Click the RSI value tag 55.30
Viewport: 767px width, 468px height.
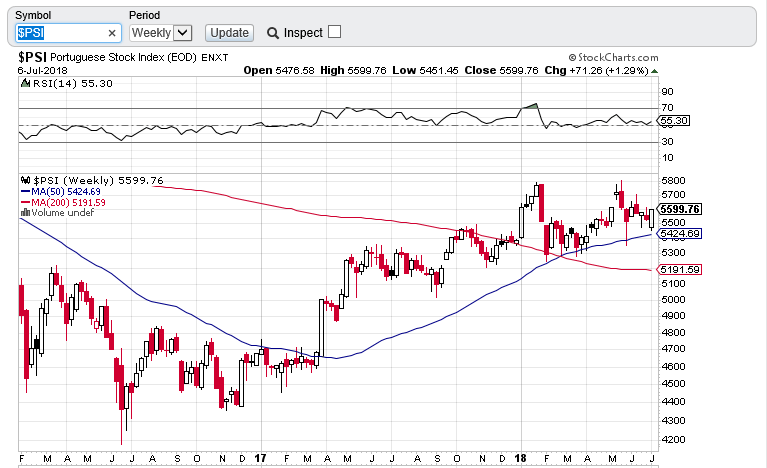point(673,120)
